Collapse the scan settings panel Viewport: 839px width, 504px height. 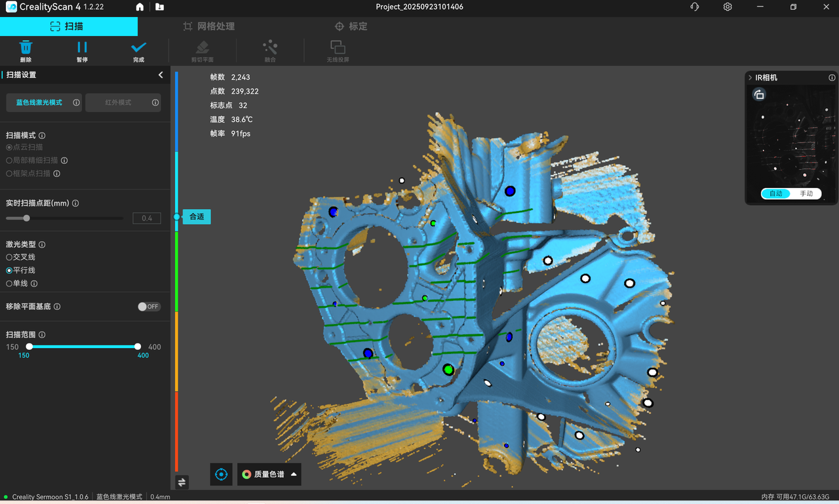click(x=161, y=75)
